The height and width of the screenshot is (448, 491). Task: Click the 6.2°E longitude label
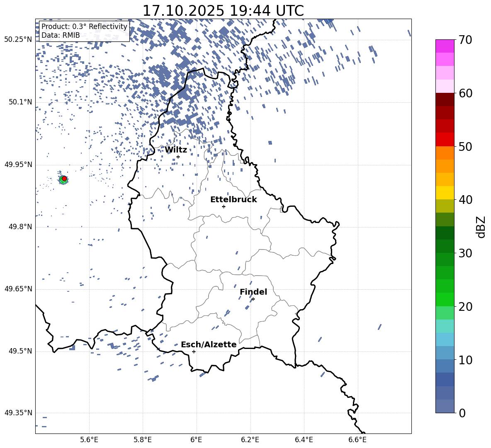250,440
